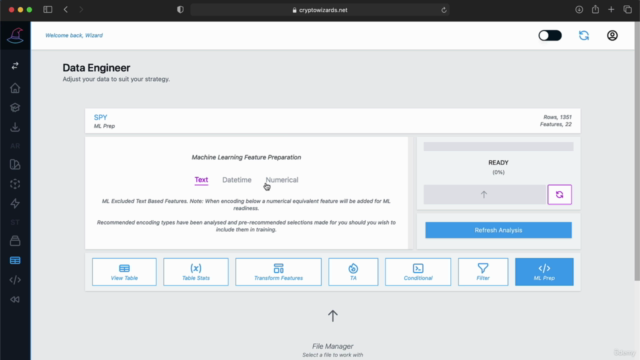Select the ML Prep tool
Viewport: 640px width, 360px height.
coord(544,272)
